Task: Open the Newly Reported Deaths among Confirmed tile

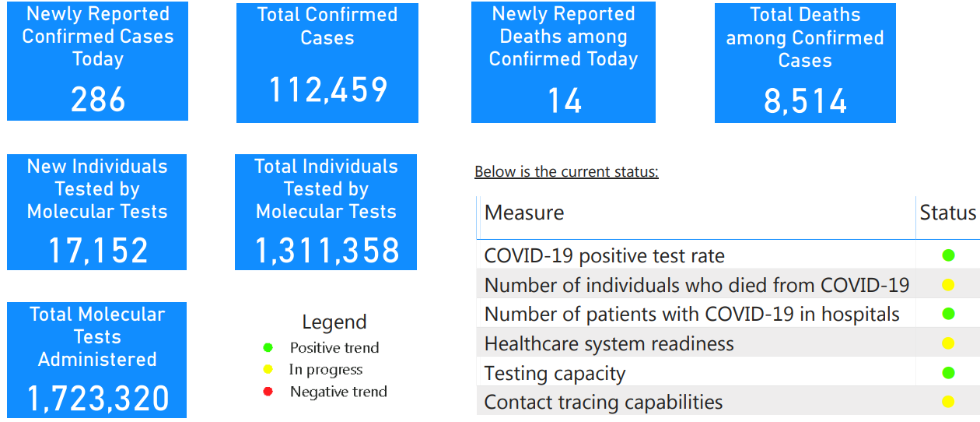Action: click(563, 62)
